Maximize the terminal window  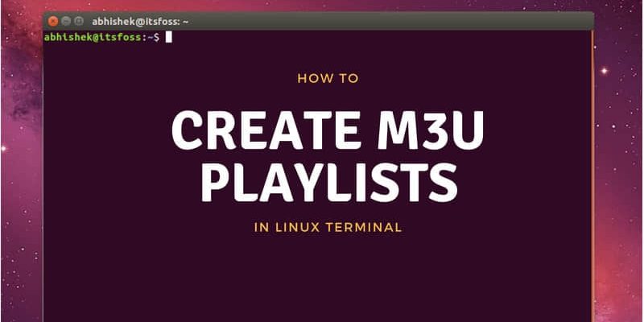pos(79,22)
